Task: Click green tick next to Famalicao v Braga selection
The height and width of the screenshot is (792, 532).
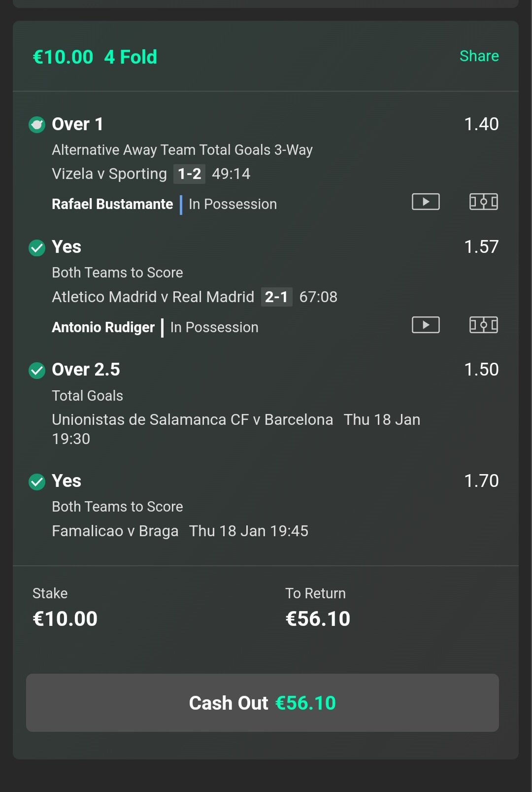Action: point(37,482)
